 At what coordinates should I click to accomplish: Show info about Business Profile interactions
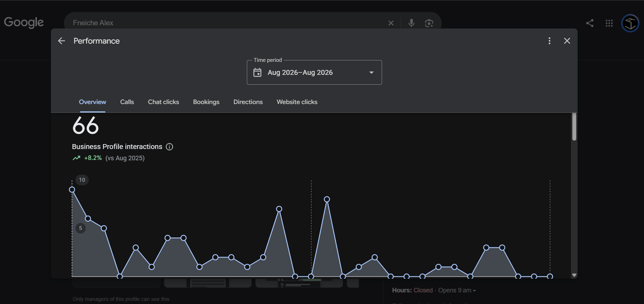[x=170, y=147]
